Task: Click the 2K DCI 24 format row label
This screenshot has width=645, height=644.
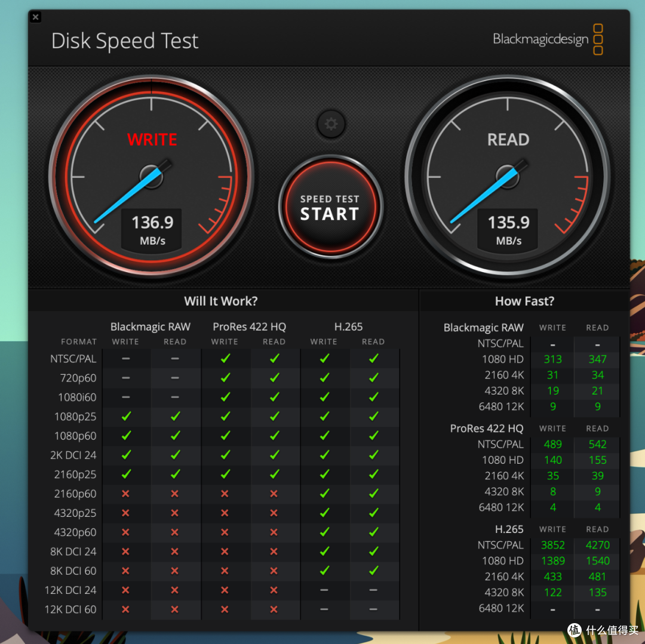Action: [73, 455]
